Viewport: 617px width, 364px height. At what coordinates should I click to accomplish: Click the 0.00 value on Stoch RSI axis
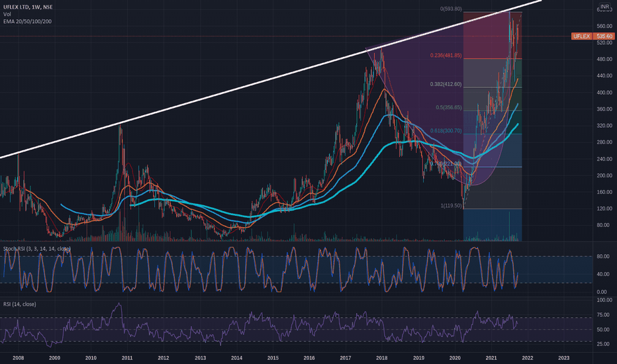pyautogui.click(x=602, y=292)
